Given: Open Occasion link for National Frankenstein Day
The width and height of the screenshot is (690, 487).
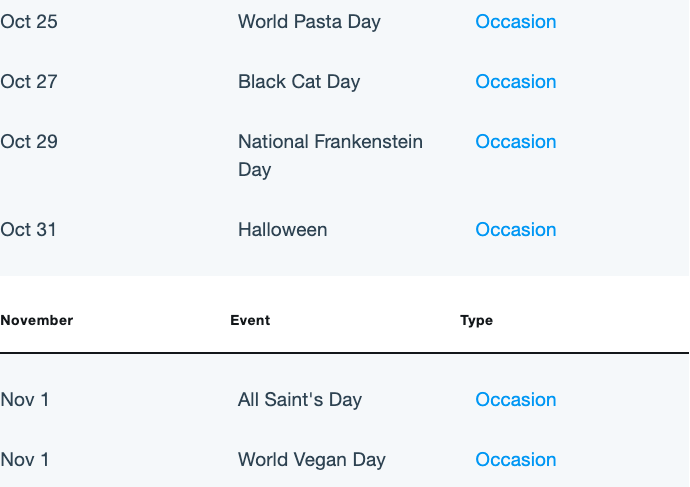Looking at the screenshot, I should [516, 142].
